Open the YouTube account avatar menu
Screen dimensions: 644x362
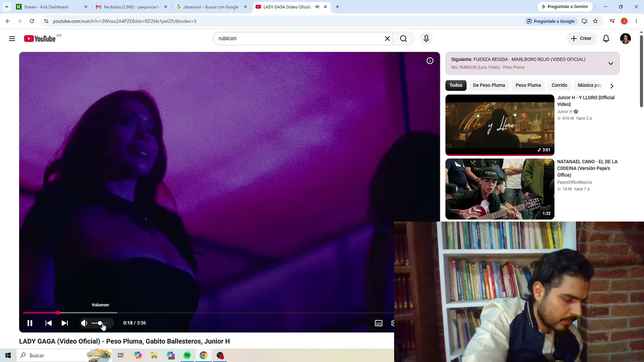[x=625, y=39]
